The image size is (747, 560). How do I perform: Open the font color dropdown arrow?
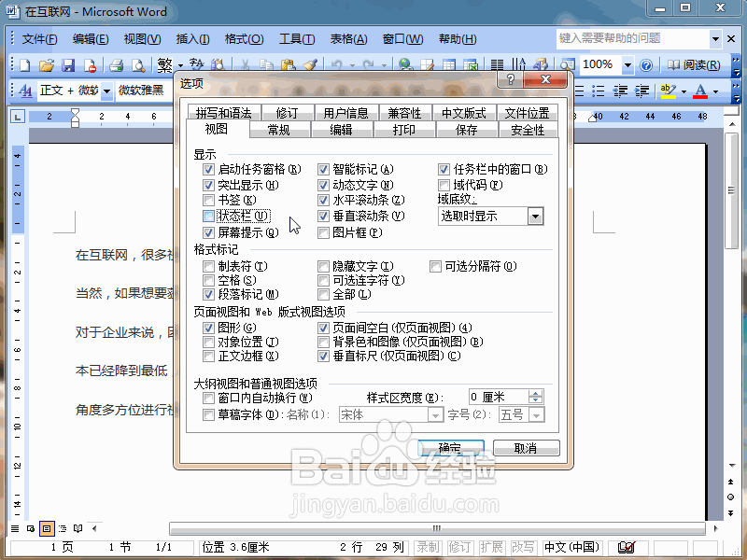[x=715, y=91]
